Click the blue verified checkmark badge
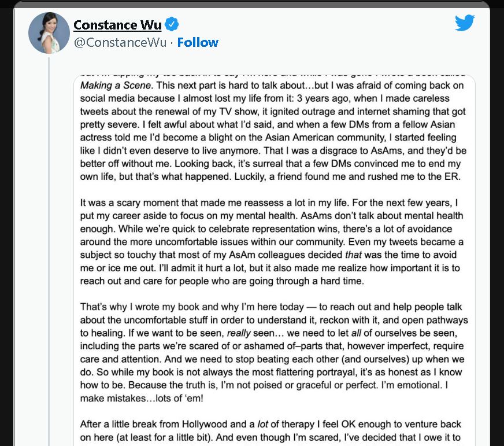The height and width of the screenshot is (446, 504). (172, 25)
